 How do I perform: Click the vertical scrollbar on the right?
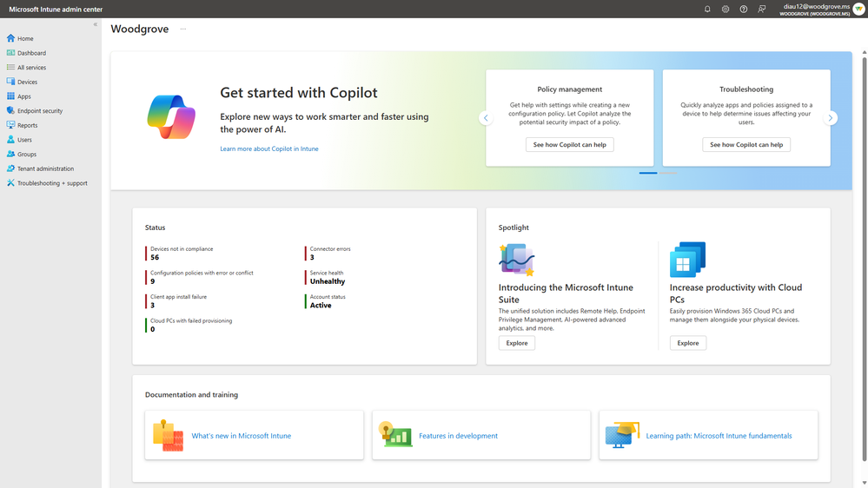click(x=865, y=259)
